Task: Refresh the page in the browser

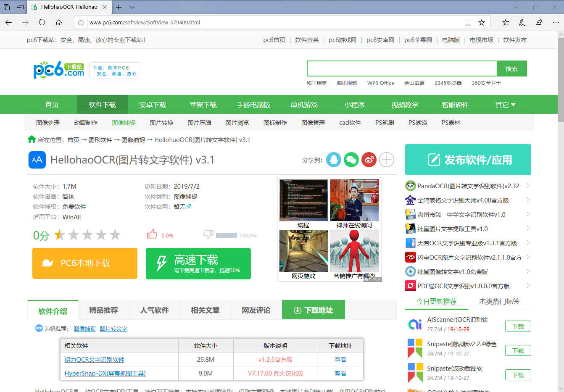Action: click(x=42, y=23)
